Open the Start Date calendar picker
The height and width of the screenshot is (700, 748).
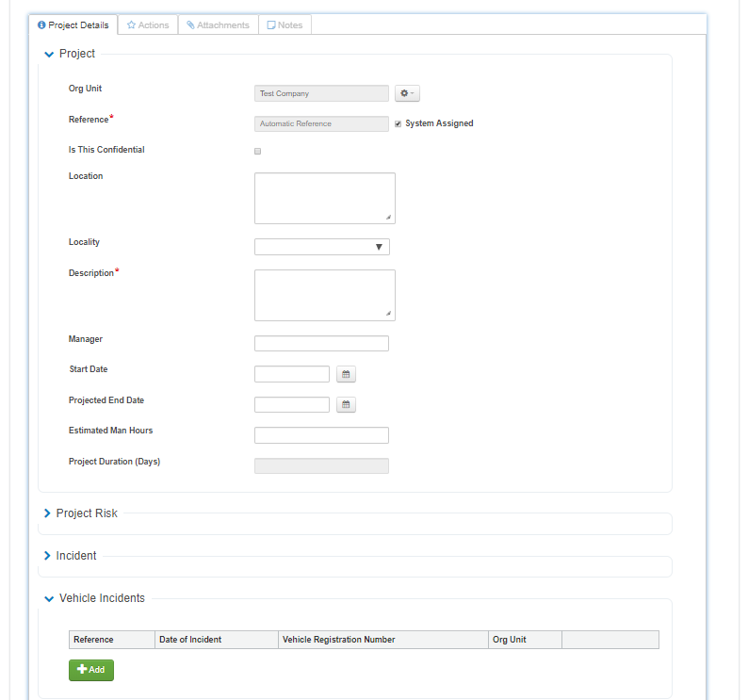346,374
